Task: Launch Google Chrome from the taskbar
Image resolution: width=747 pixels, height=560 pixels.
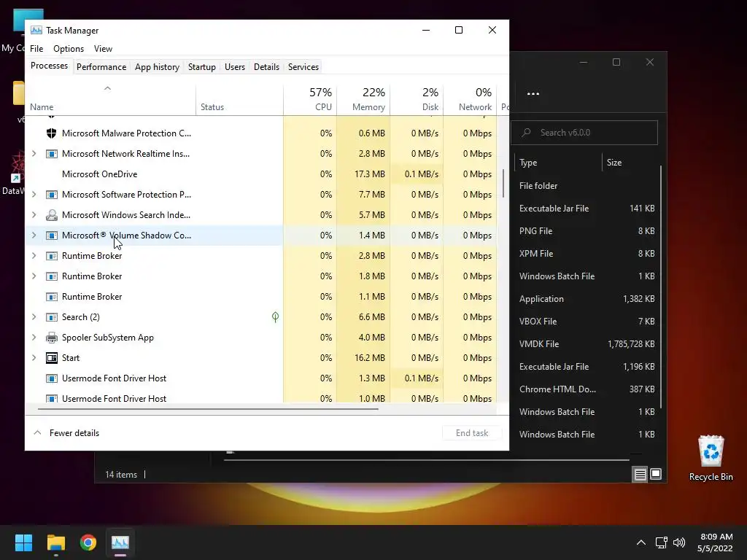Action: click(x=88, y=542)
